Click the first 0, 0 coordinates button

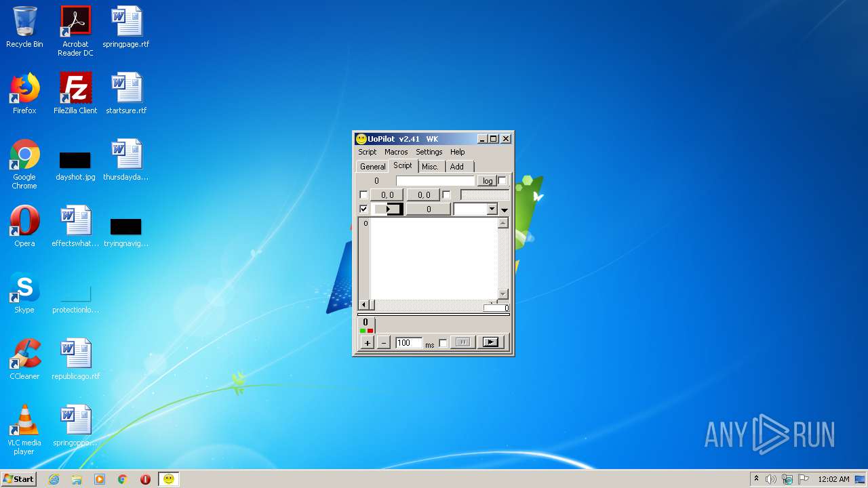click(x=387, y=195)
